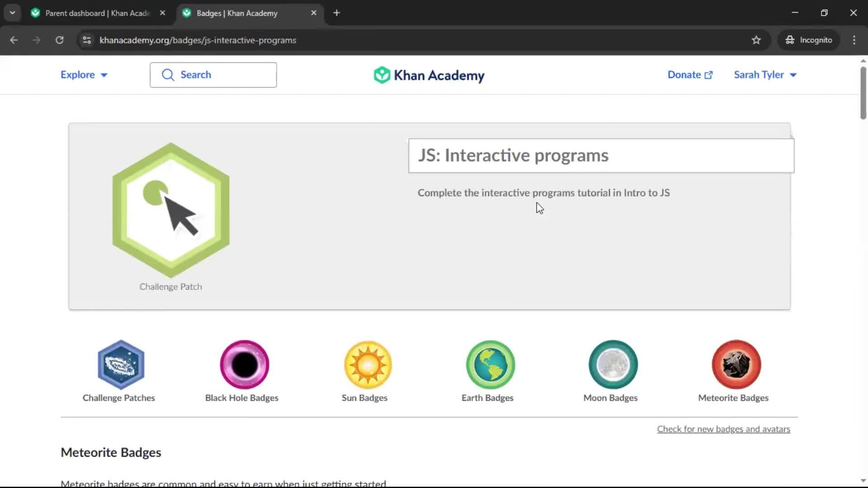Viewport: 868px width, 488px height.
Task: Click the Moon Badges label
Action: coord(610,398)
